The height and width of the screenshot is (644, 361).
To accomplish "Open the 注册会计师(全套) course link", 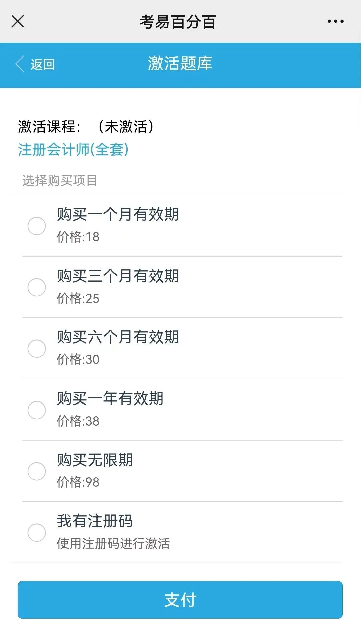I will (73, 149).
